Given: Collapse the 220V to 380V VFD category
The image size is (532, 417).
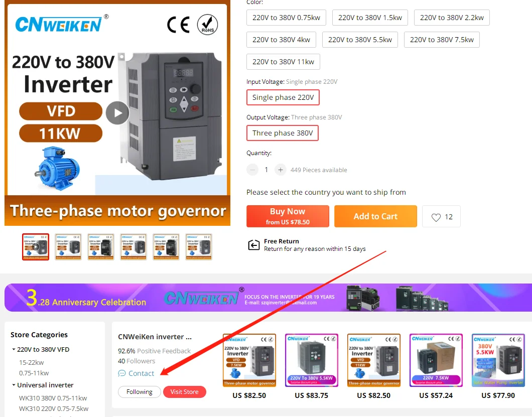Looking at the screenshot, I should click(x=14, y=349).
